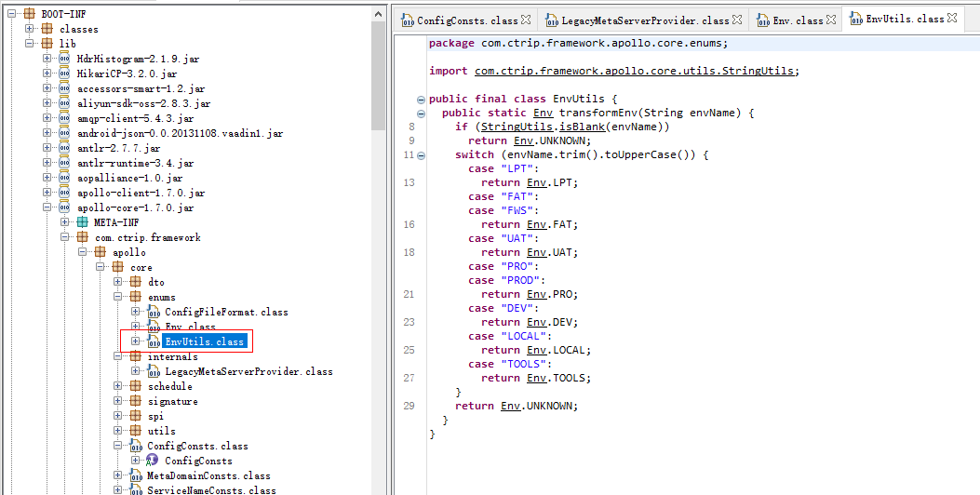Screen dimensions: 980x495
Task: Select Env.class in the tree
Action: tap(190, 327)
